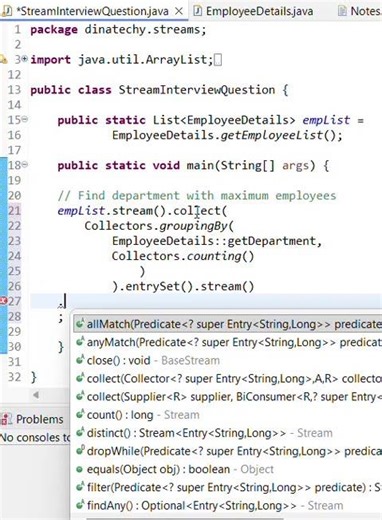Click the comment 'Find department with maximum employees'
Viewport: 382px width, 520px height.
click(207, 195)
